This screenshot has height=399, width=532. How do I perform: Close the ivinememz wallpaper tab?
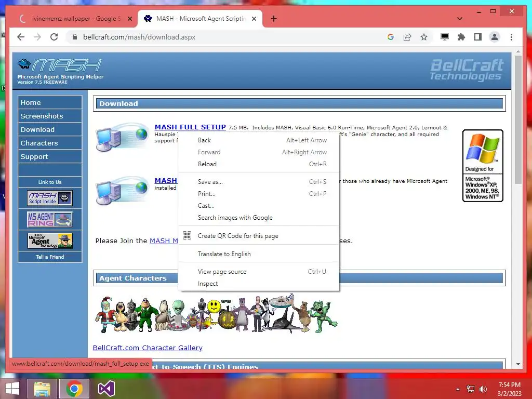point(129,19)
